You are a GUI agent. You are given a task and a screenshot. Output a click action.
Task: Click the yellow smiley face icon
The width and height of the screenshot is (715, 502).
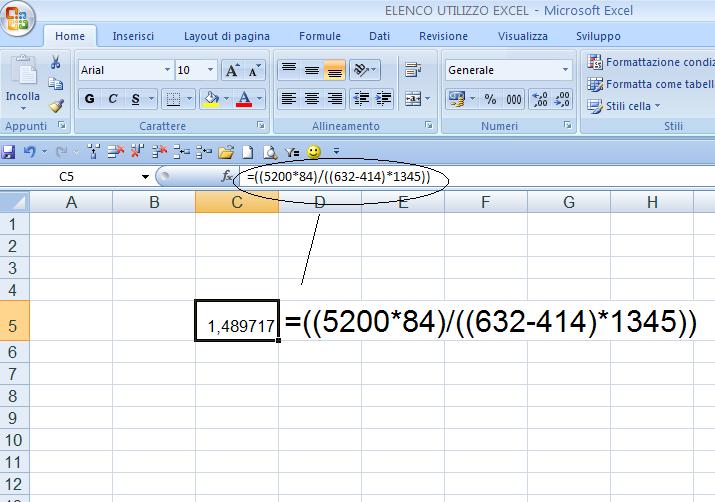[x=314, y=152]
